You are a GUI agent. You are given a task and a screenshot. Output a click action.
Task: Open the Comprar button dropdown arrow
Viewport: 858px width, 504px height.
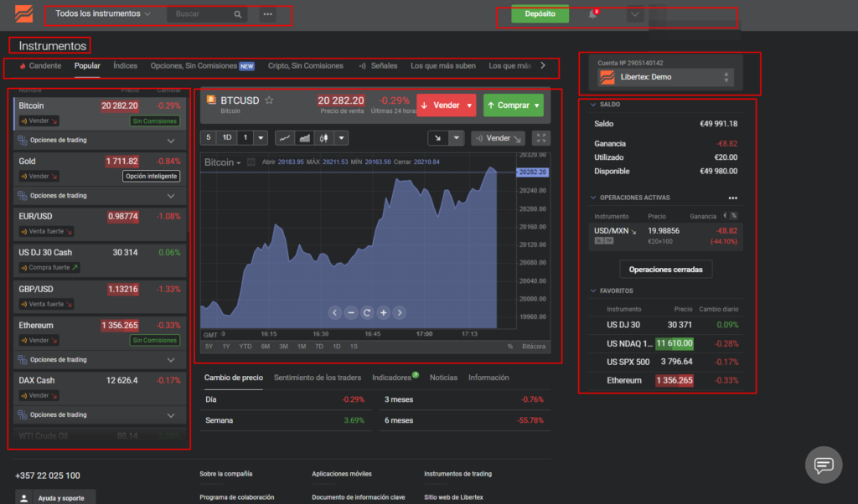coord(537,105)
